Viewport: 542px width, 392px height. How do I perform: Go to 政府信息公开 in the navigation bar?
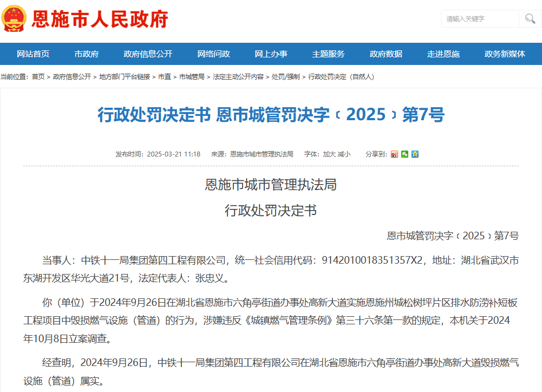(148, 54)
